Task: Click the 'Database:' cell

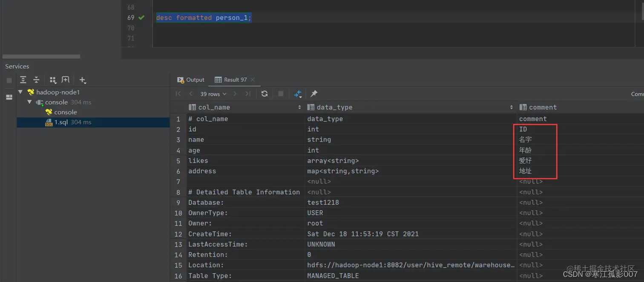Action: click(x=245, y=202)
